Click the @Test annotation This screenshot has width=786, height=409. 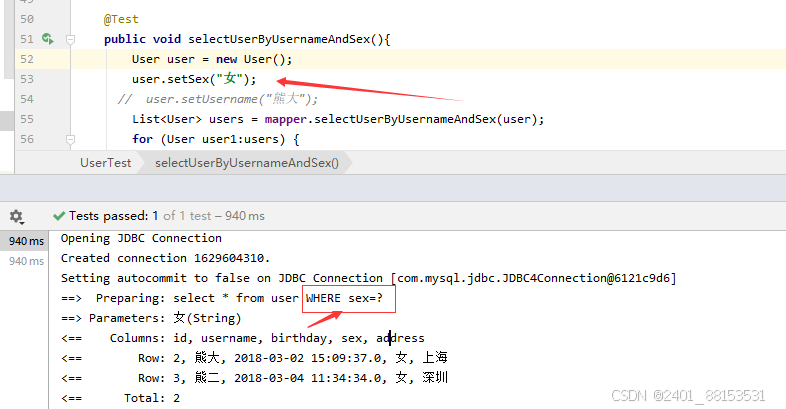(121, 19)
